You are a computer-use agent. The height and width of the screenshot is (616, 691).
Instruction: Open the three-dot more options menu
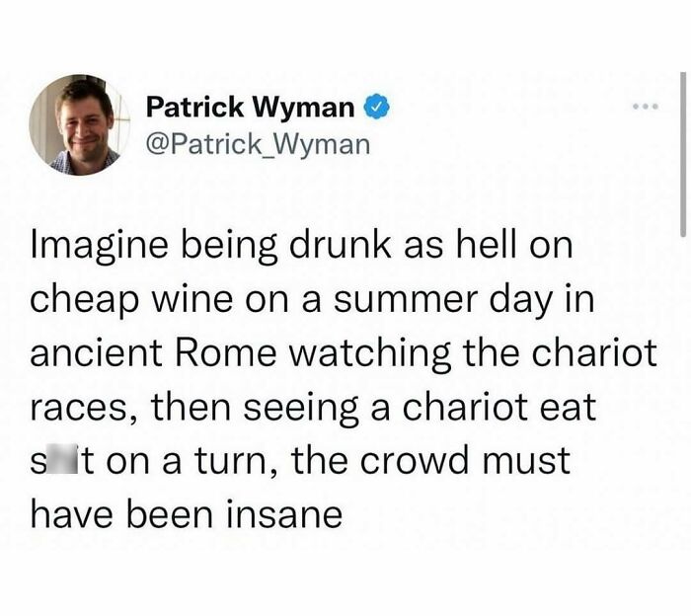coord(645,107)
